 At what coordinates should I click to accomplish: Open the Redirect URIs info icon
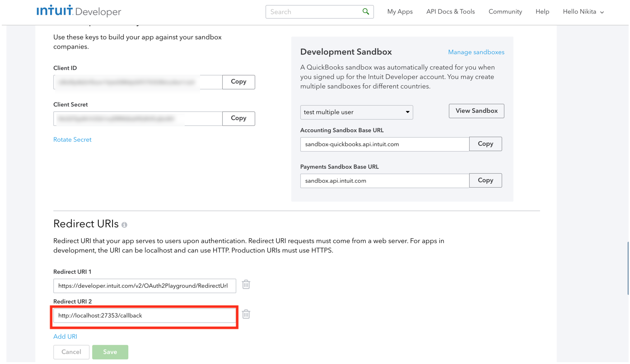tap(124, 225)
